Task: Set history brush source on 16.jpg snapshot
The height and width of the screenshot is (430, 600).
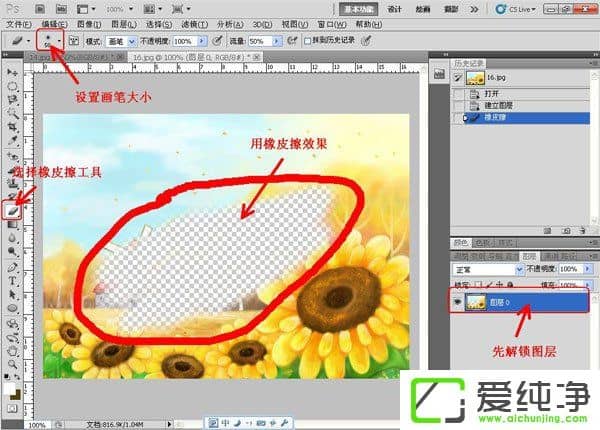Action: 458,78
